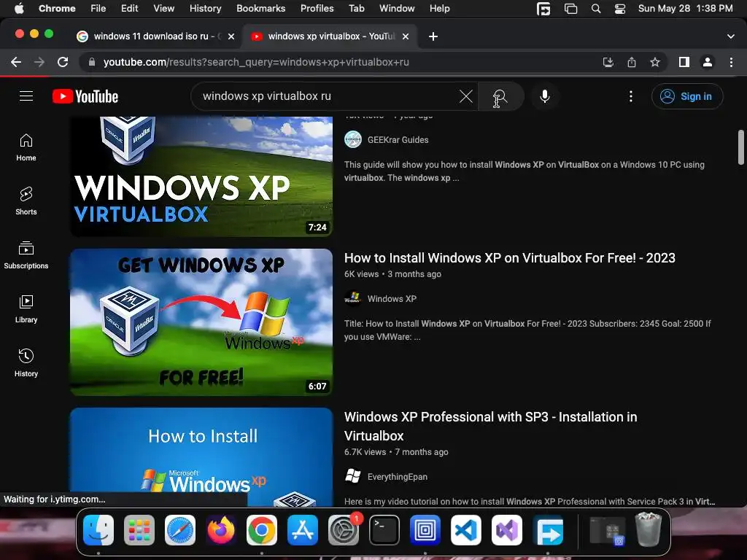Screen dimensions: 747x560
Task: Clear the search query with the X
Action: [x=465, y=96]
